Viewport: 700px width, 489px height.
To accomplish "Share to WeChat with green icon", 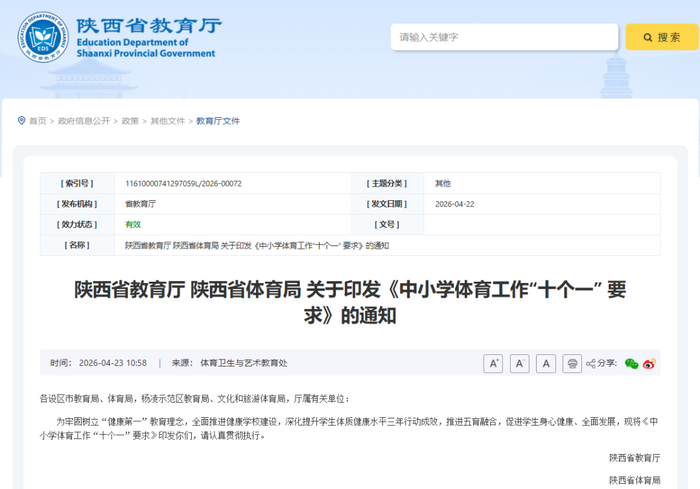I will (x=631, y=364).
